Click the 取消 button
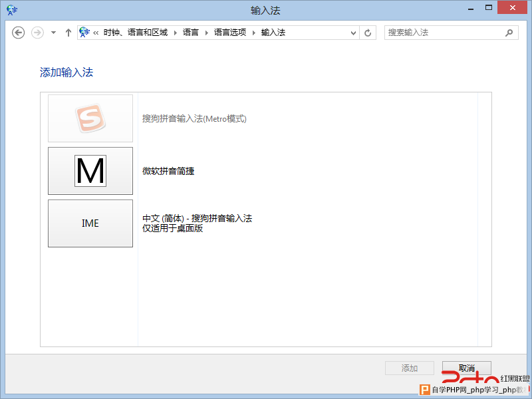 (467, 368)
